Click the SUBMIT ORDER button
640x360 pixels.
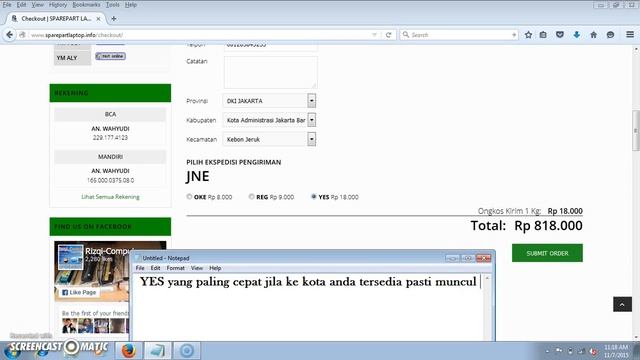547,253
